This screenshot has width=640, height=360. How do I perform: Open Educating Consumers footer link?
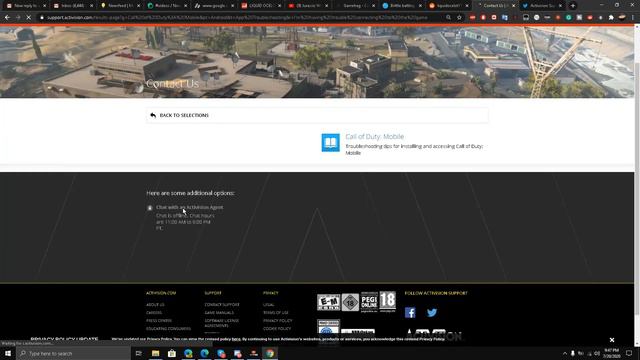click(168, 329)
